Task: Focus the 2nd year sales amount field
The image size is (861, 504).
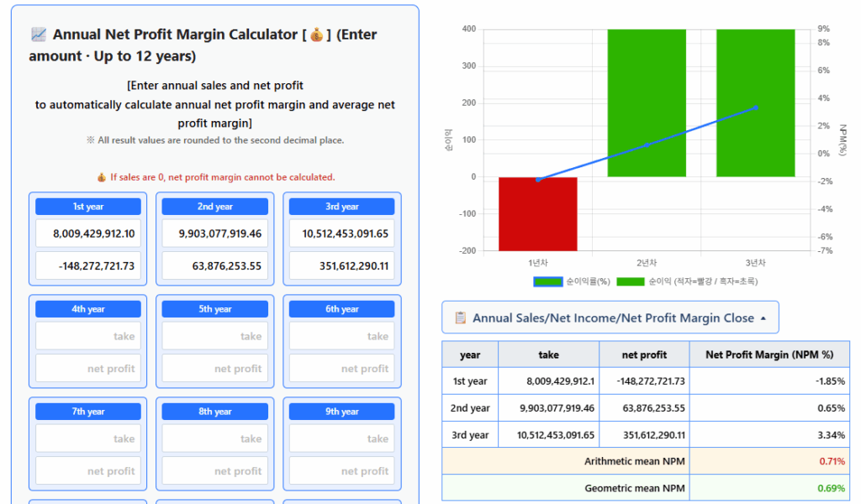Action: point(215,234)
